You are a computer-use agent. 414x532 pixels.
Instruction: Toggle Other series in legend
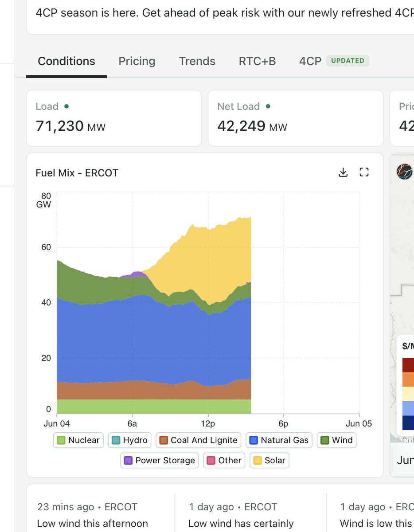point(224,460)
